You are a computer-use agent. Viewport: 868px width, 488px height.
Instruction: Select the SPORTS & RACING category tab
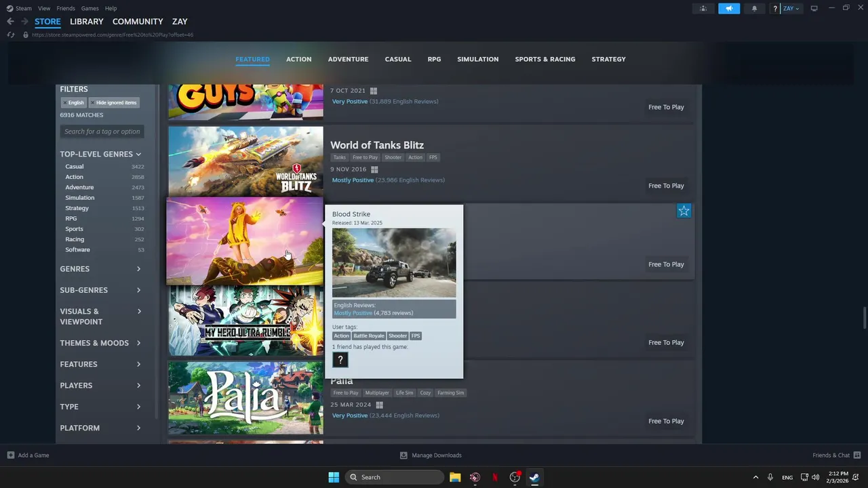tap(545, 59)
